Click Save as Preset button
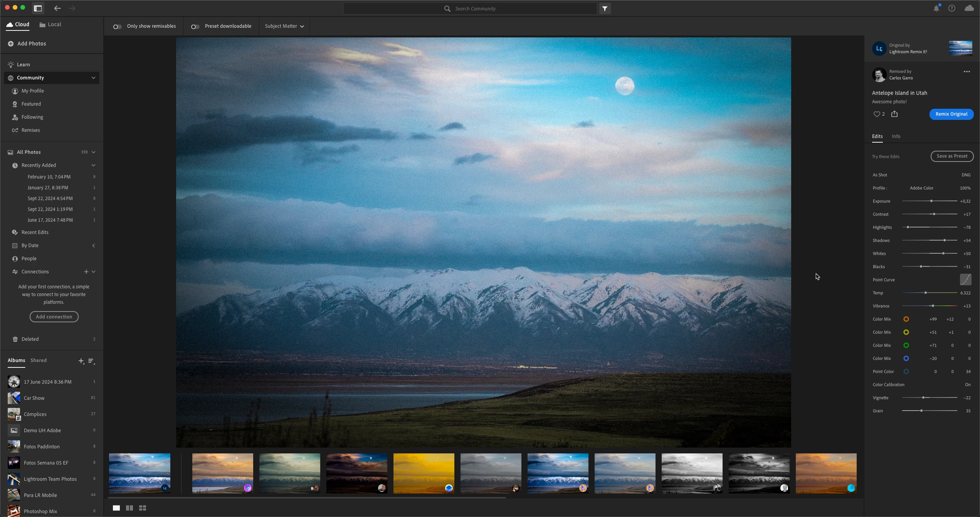 click(x=951, y=156)
